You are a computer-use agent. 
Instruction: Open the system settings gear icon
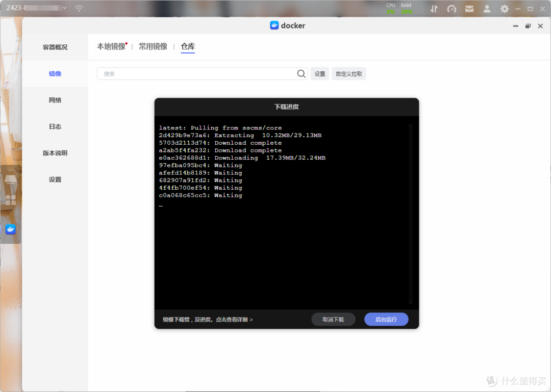coord(504,9)
